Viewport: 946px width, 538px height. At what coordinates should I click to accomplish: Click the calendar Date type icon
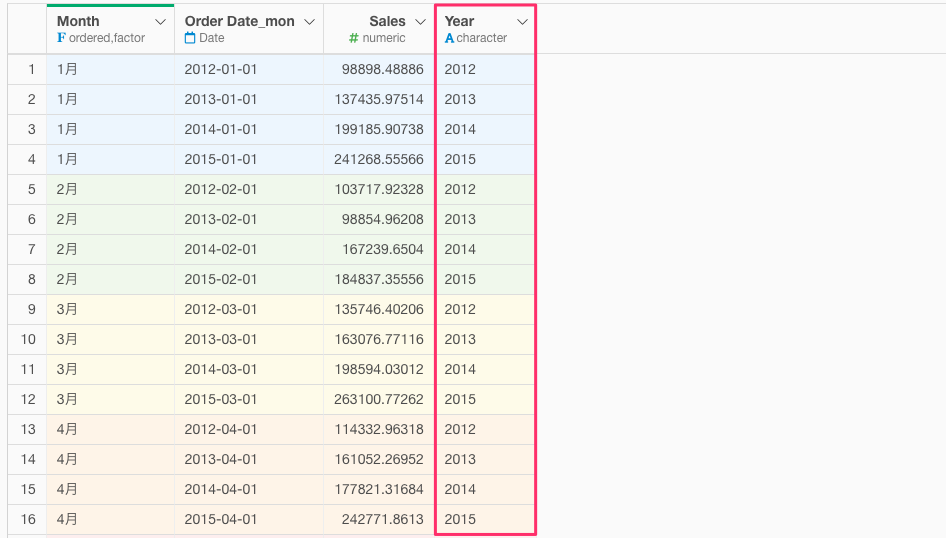coord(189,37)
